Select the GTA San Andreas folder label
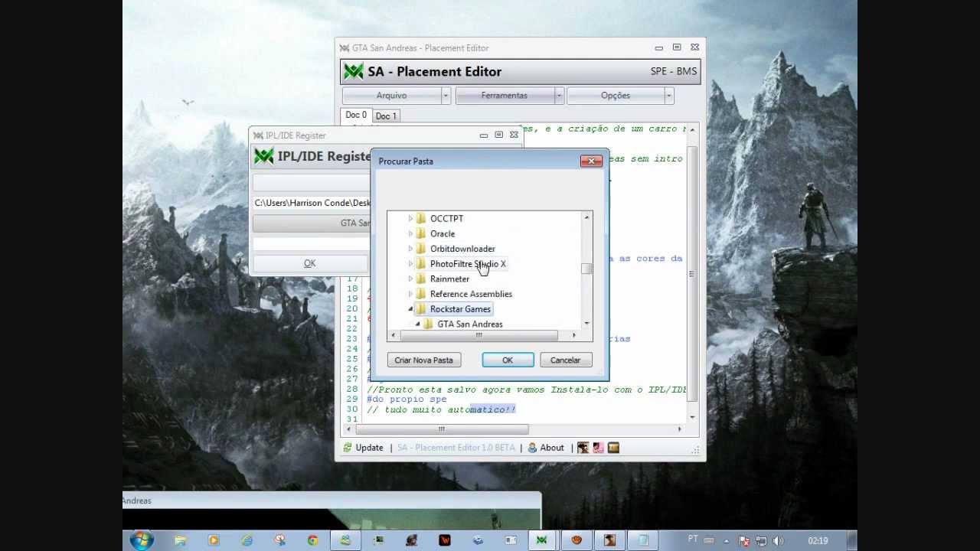 point(470,324)
